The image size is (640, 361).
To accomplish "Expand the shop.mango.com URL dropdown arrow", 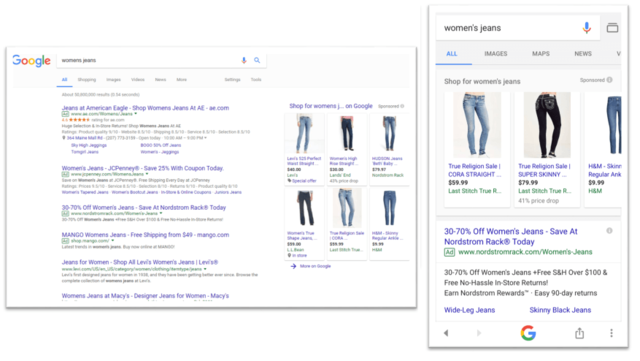I will 113,241.
